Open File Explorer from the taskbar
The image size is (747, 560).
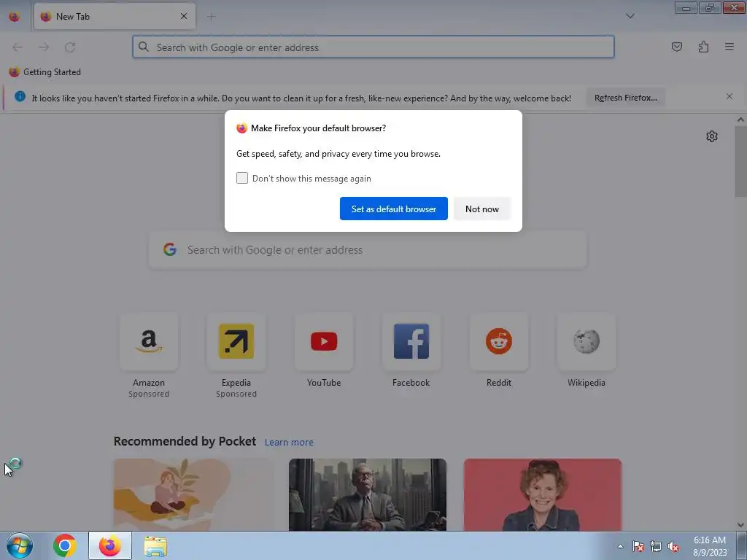[155, 546]
